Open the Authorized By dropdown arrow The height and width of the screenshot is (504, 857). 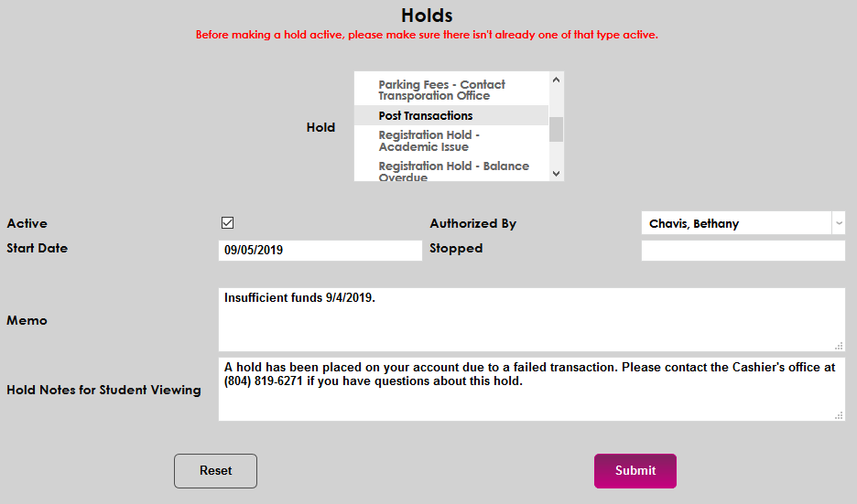point(839,223)
